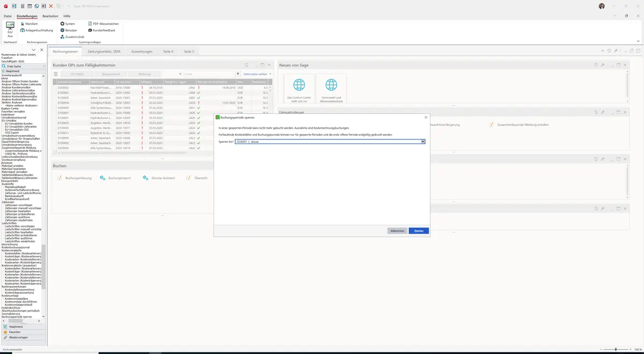Open Buchungsimport in the Buchen panel
The image size is (644, 354).
115,178
